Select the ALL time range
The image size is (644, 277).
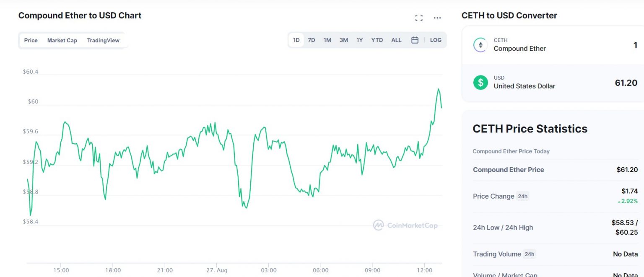(x=396, y=40)
